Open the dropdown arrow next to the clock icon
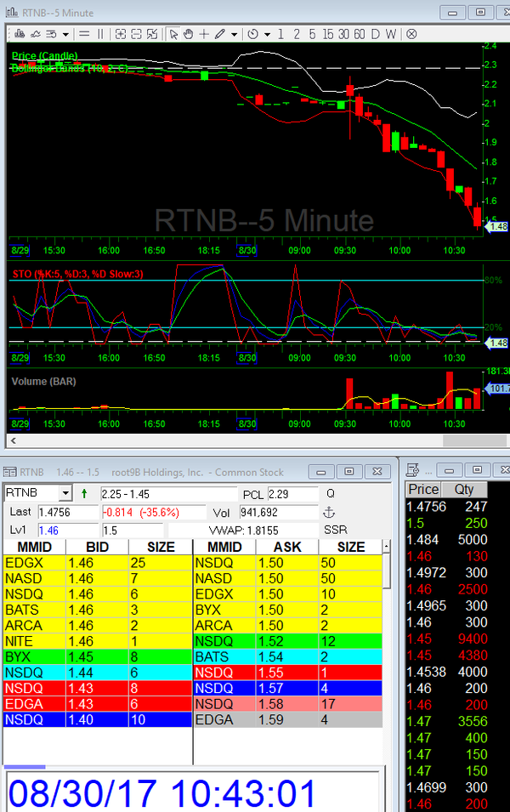The height and width of the screenshot is (812, 510). tap(267, 34)
